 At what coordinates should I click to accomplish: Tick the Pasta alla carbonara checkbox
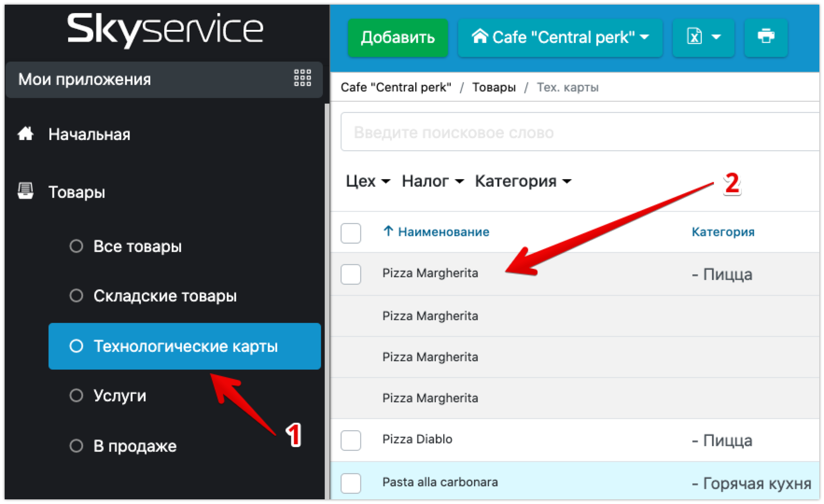click(351, 483)
